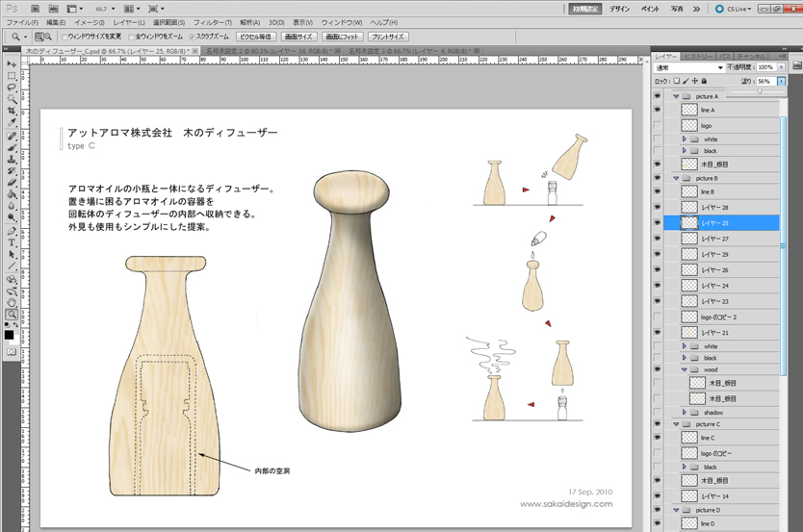The height and width of the screenshot is (532, 803).
Task: Enable the ウィンドウサイズを変更 checkbox
Action: tap(65, 37)
